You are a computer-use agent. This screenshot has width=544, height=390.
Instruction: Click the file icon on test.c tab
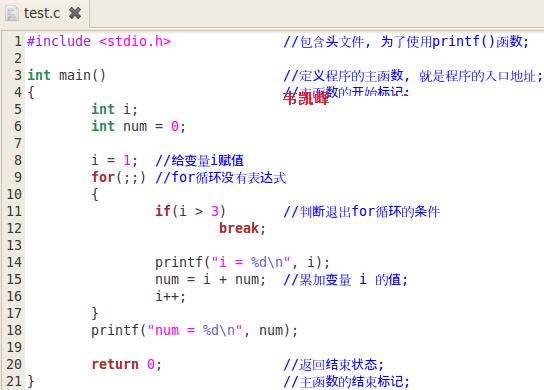pos(12,14)
